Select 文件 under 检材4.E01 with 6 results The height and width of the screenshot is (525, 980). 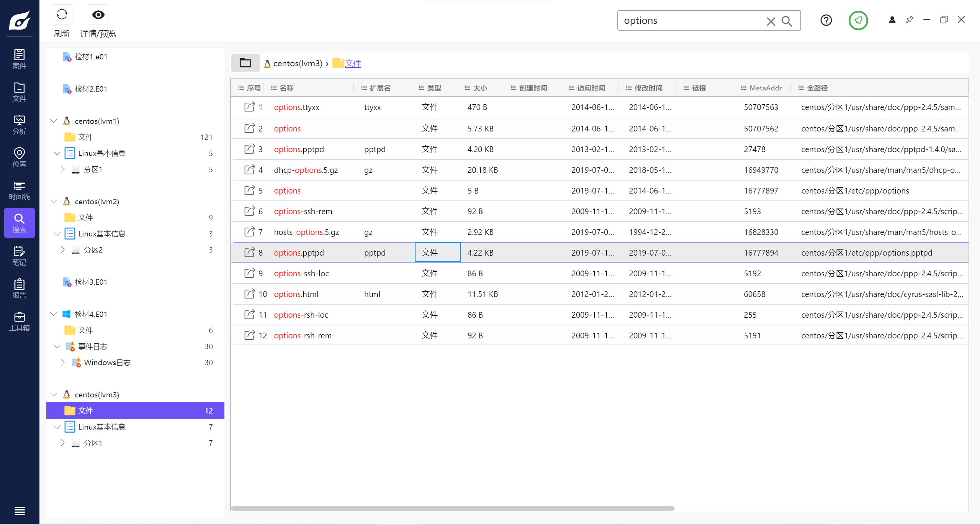click(135, 330)
